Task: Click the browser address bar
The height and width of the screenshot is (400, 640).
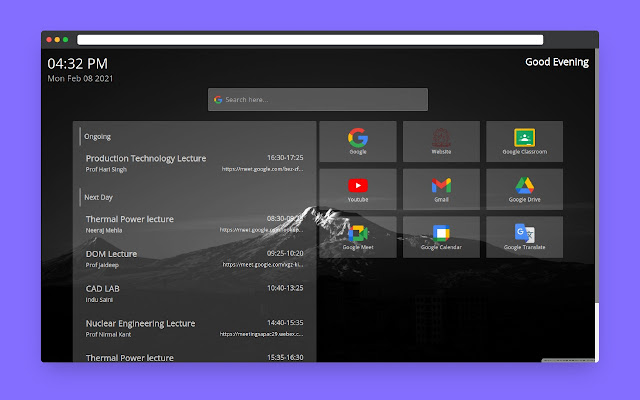Action: (x=310, y=40)
